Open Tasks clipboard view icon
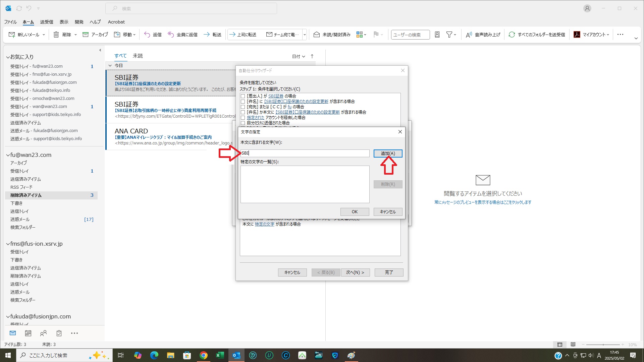Screen dimensions: 644x362 [x=59, y=333]
